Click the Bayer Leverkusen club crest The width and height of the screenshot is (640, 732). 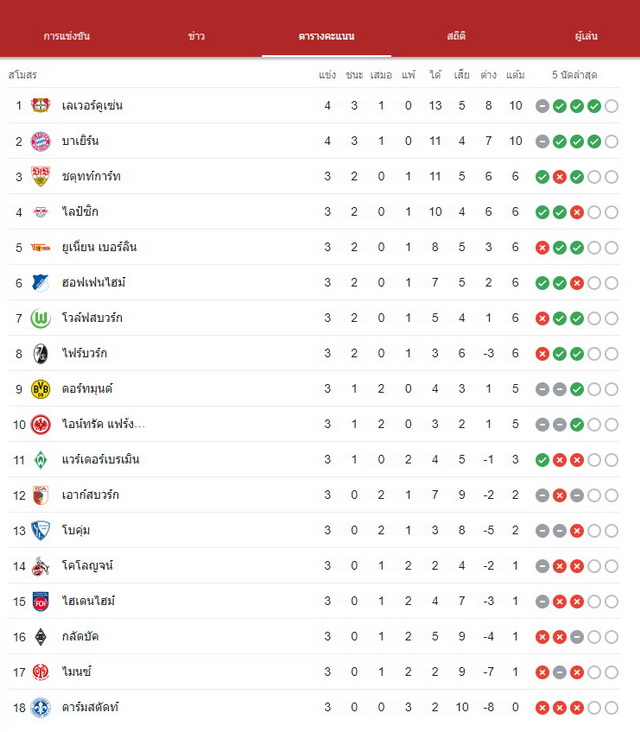tap(41, 106)
